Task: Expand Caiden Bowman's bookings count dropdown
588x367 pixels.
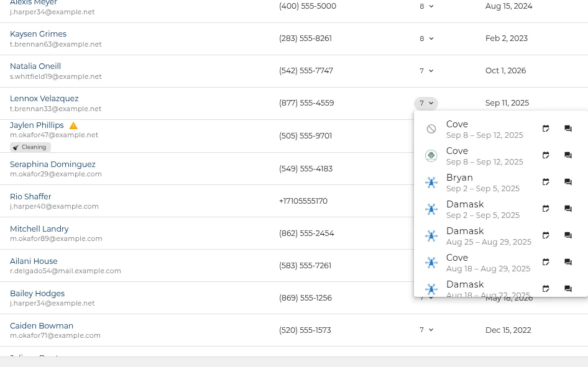Action: click(426, 330)
